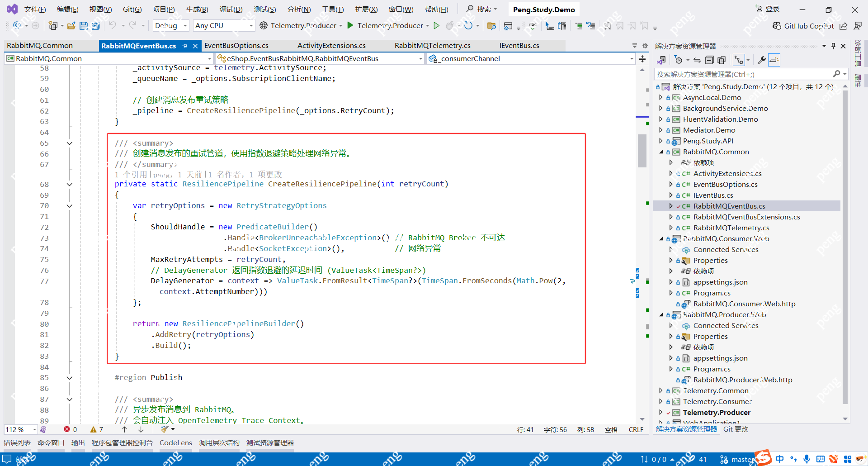
Task: Open the _consumerChannel member dropdown
Action: (531, 59)
